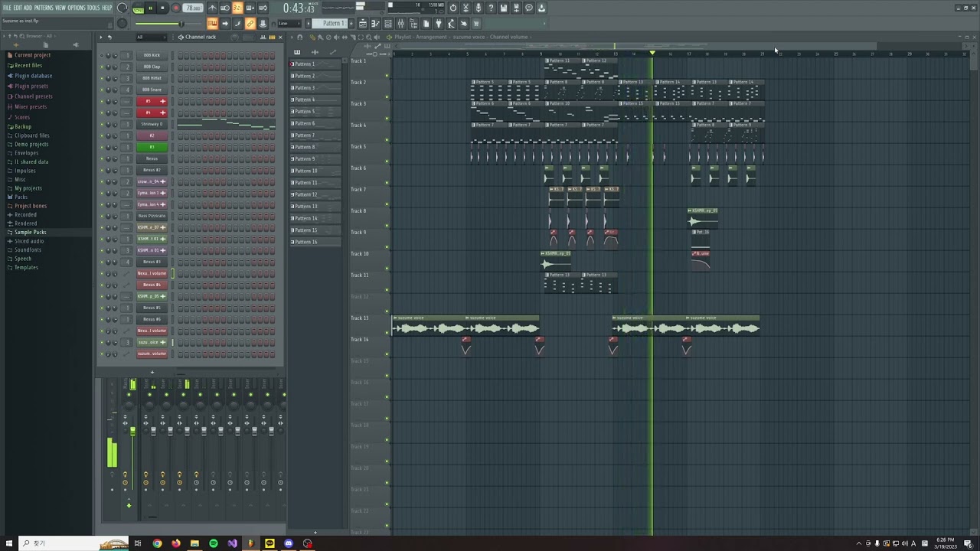
Task: Open the FILE menu
Action: click(7, 8)
